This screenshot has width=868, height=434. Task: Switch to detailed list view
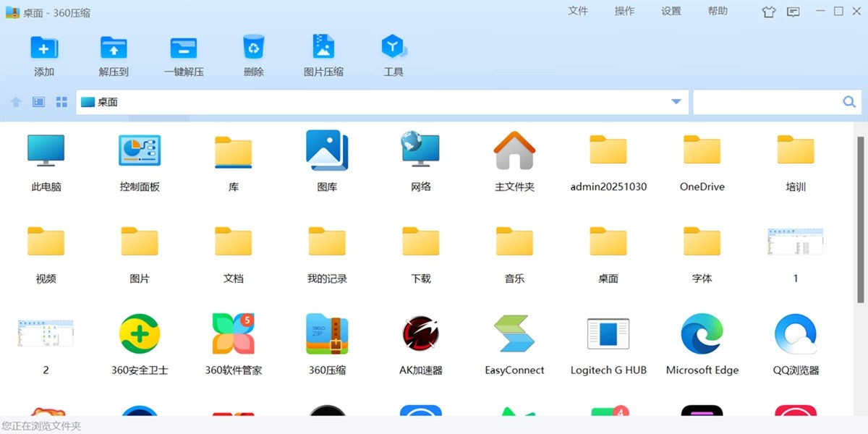38,101
